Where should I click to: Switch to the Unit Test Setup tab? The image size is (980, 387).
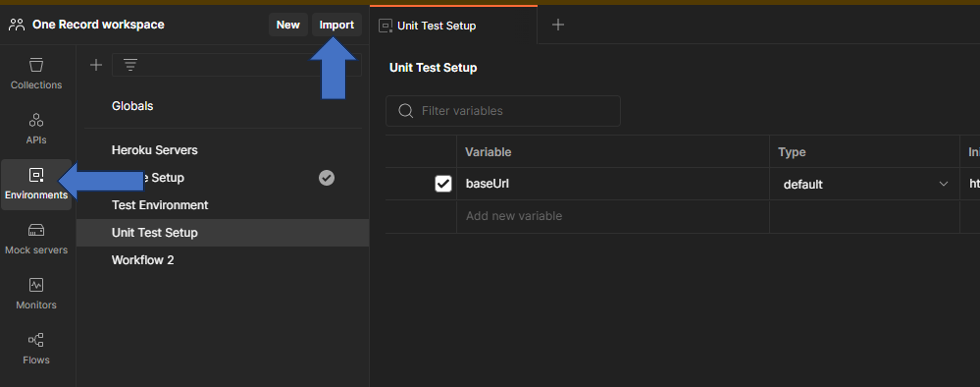pos(453,25)
